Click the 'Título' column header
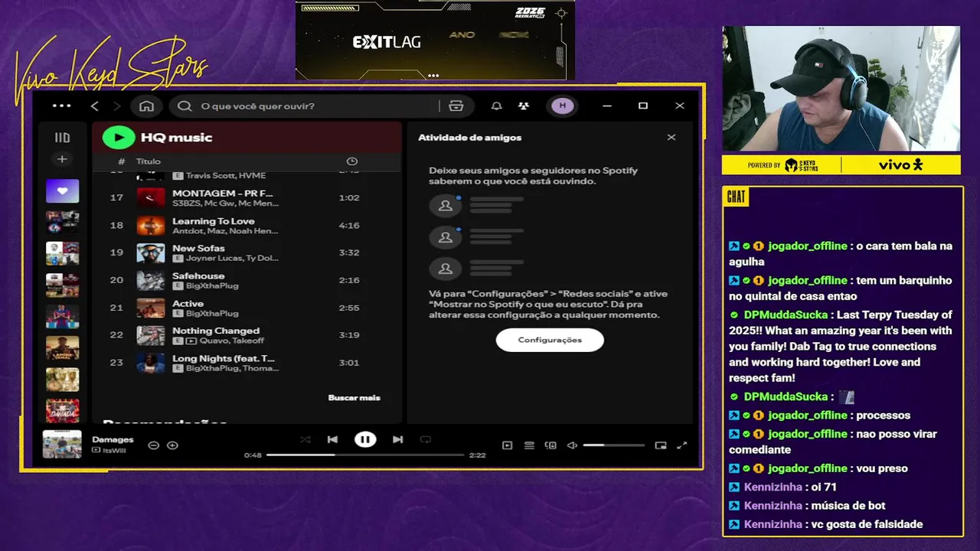Screen dimensions: 980x551 149,161
